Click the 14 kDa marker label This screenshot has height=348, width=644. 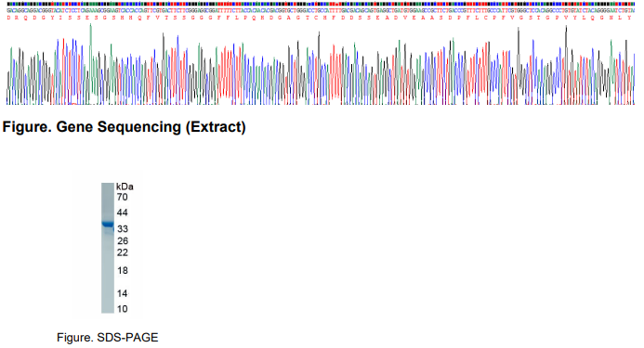coord(122,293)
